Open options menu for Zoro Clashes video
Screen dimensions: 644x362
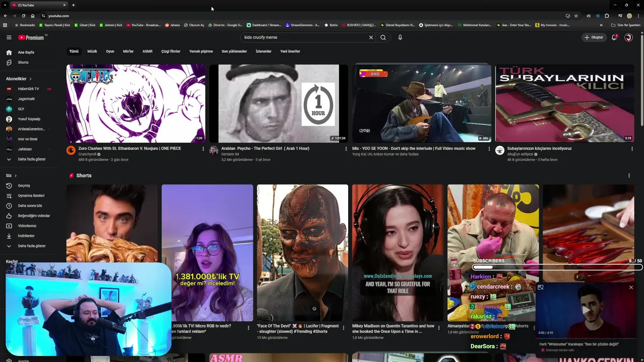(x=203, y=149)
